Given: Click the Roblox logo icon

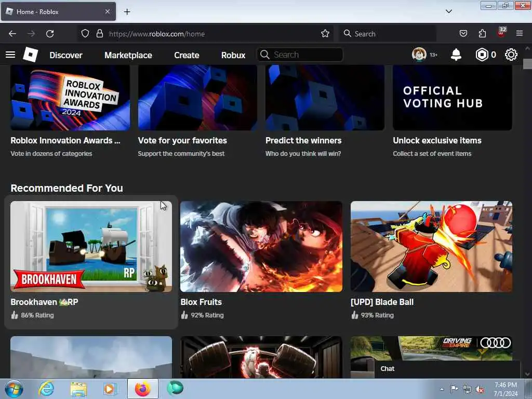Looking at the screenshot, I should (x=31, y=55).
